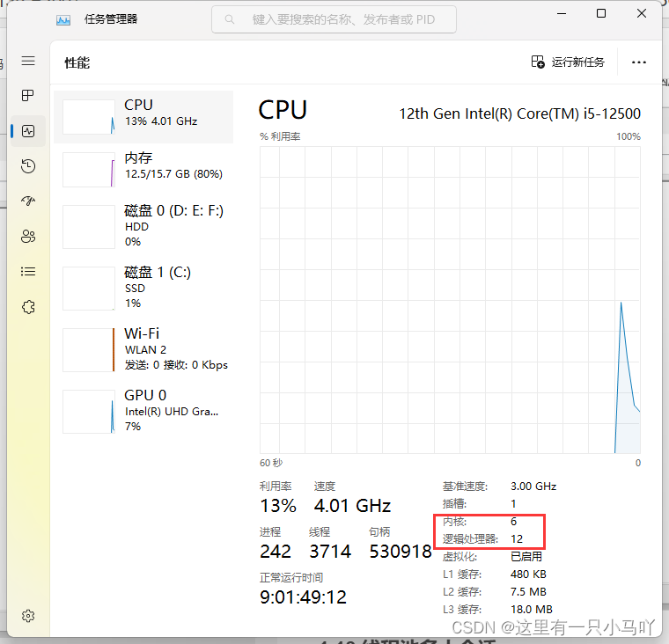Viewport: 669px width, 644px height.
Task: Click the L3 cache 18.0 MB value
Action: click(x=531, y=610)
